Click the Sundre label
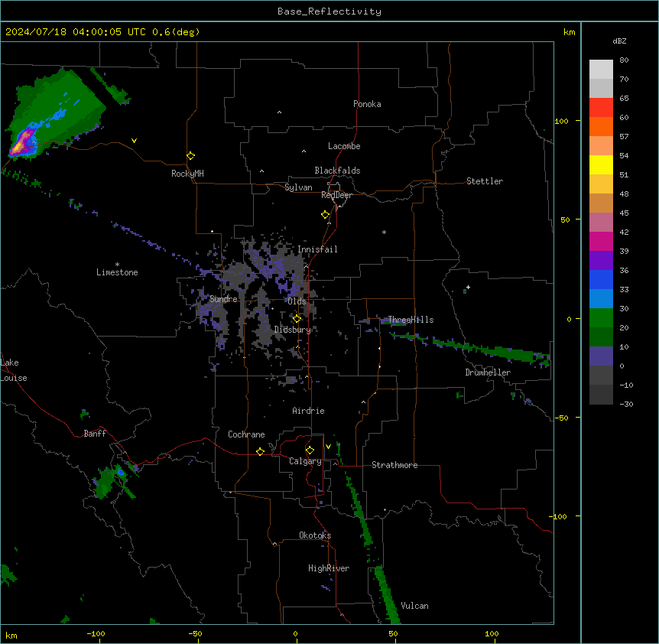 (223, 299)
